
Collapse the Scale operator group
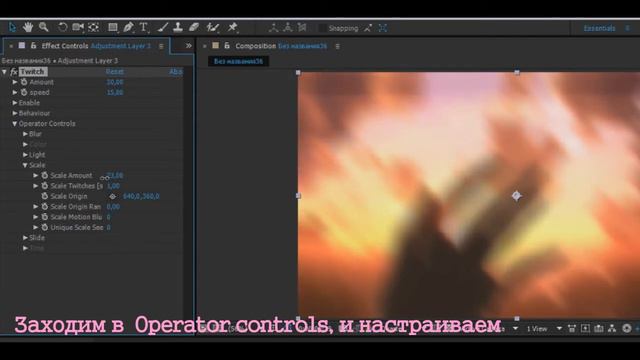click(x=25, y=165)
